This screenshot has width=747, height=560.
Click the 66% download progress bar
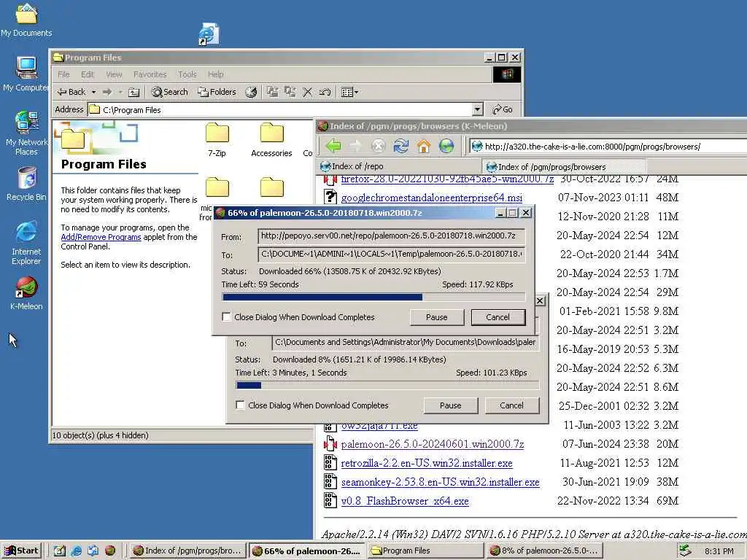[373, 297]
